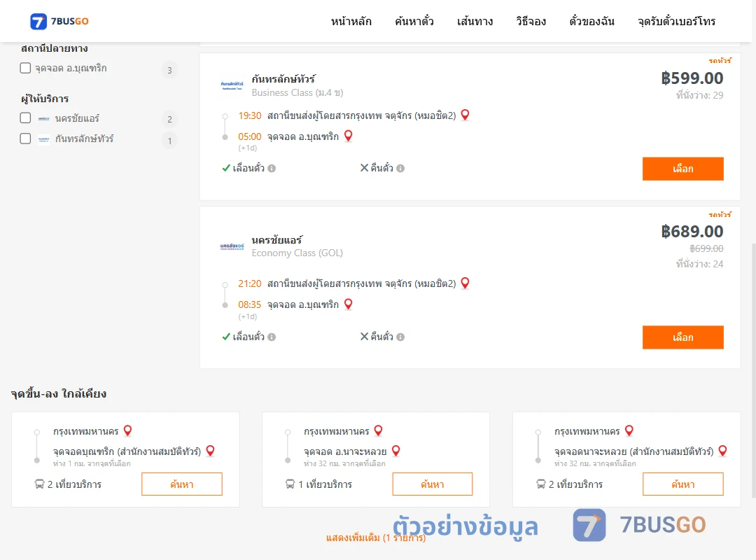
Task: Click pin beside จุดจอด อ.นาจะหลวย
Action: (x=395, y=451)
